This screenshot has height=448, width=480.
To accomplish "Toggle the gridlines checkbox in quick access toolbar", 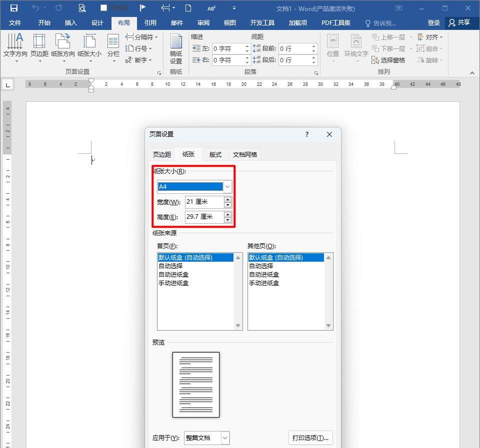I will click(104, 8).
